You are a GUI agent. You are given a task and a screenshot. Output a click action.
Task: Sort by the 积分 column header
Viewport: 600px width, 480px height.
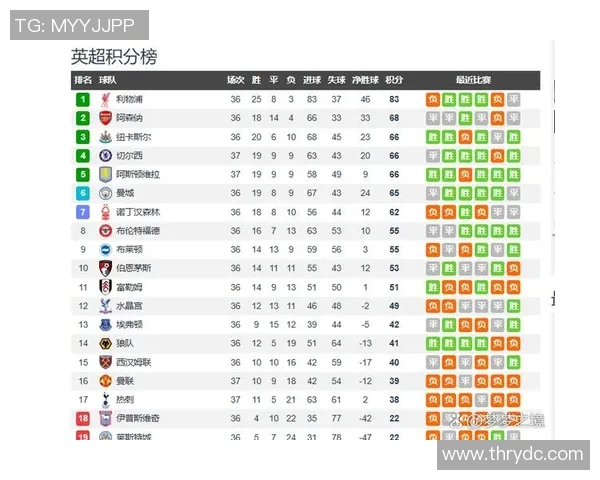click(x=394, y=80)
